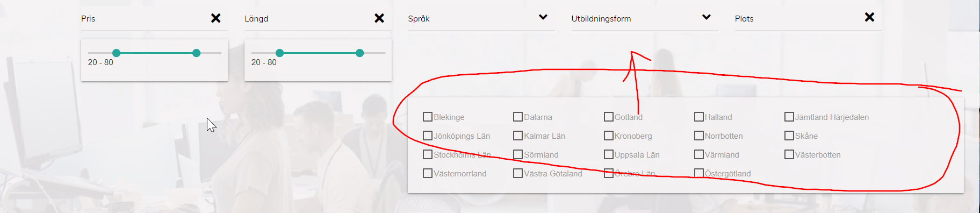Close the Plats filter with X icon
980x213 pixels.
point(869,17)
